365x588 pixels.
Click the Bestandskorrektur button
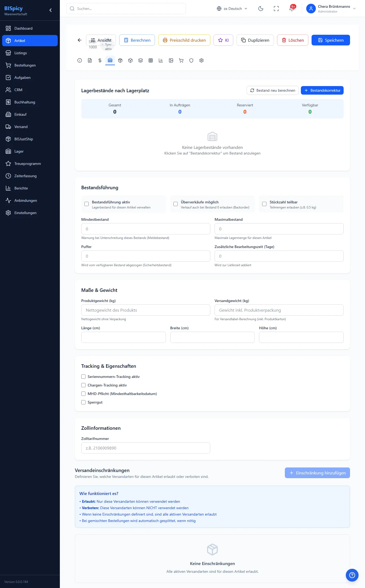(322, 90)
